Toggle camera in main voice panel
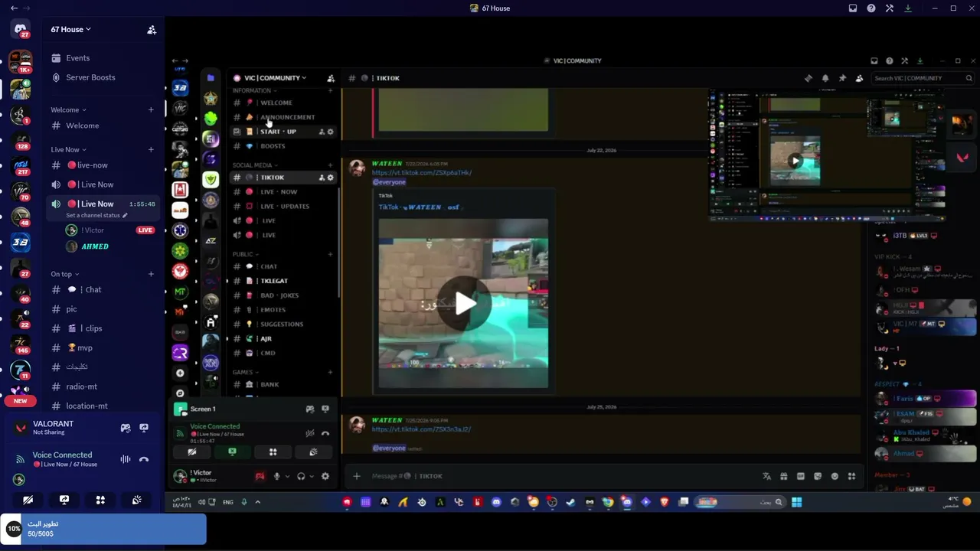The image size is (980, 551). point(28,500)
